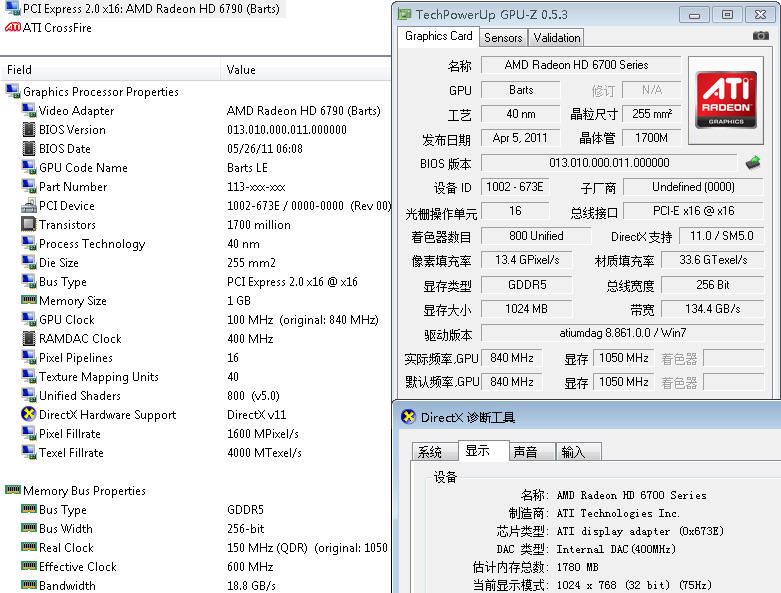Image resolution: width=781 pixels, height=593 pixels.
Task: Click the Bus Width RAM icon
Action: tap(29, 527)
